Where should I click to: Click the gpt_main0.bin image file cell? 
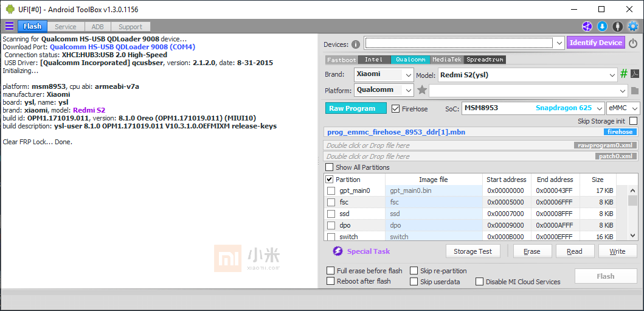pos(434,190)
